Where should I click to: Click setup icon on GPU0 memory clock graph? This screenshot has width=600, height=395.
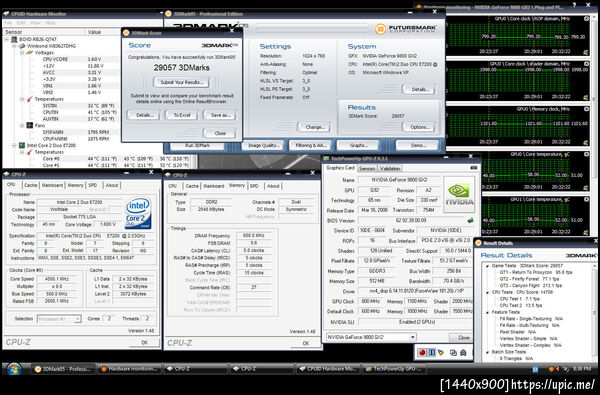pos(585,142)
